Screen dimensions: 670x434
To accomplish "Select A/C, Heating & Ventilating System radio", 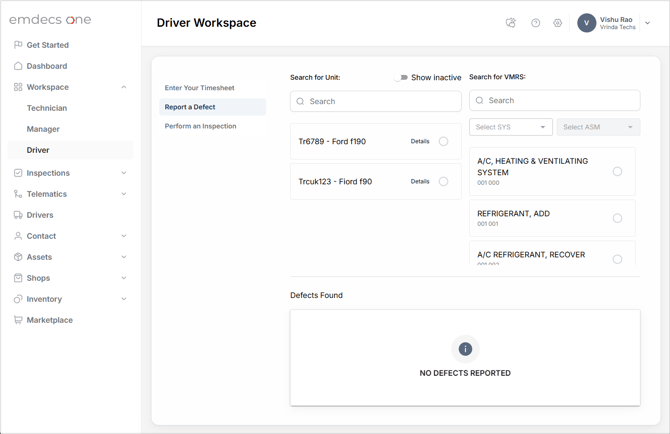I will coord(617,171).
